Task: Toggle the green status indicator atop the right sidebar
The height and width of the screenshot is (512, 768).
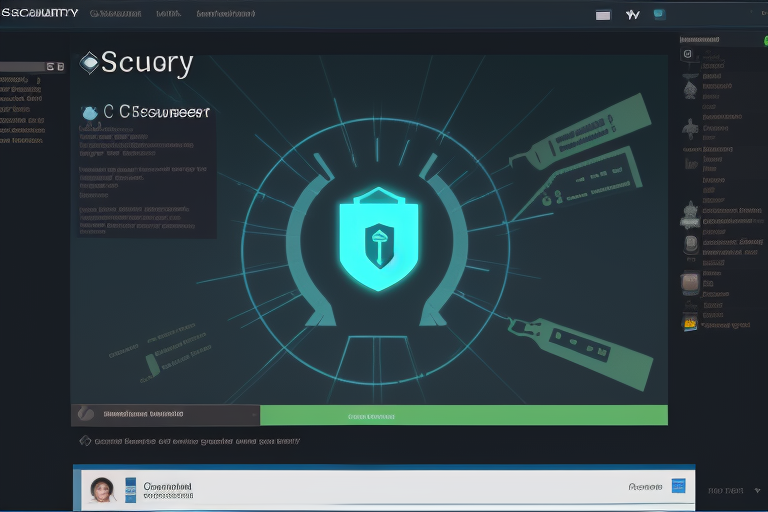Action: (x=763, y=40)
